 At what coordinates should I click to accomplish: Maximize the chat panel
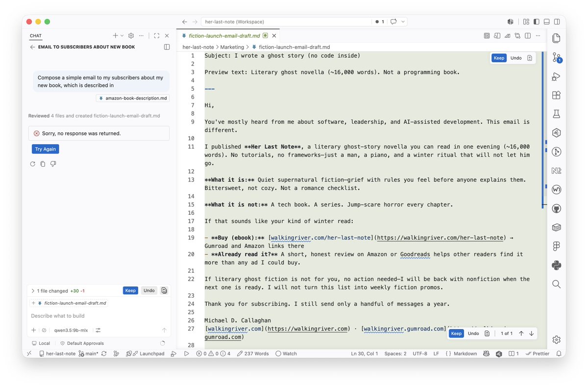tap(156, 36)
